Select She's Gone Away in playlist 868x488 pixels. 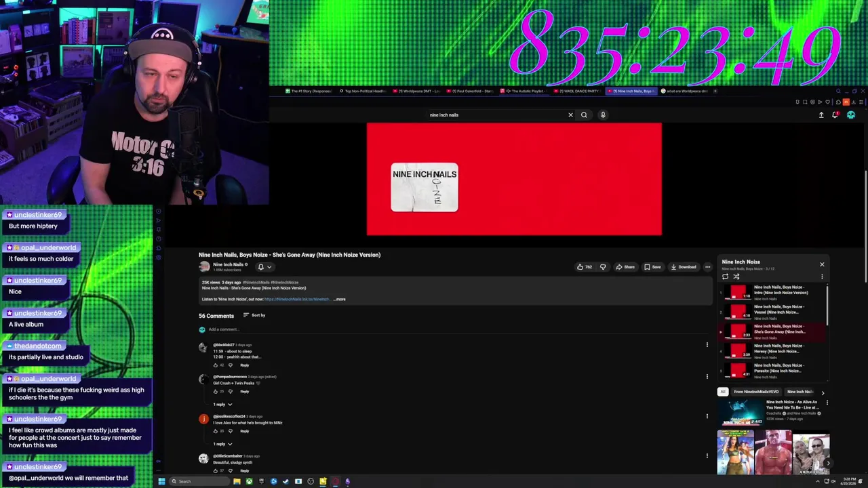pyautogui.click(x=773, y=331)
